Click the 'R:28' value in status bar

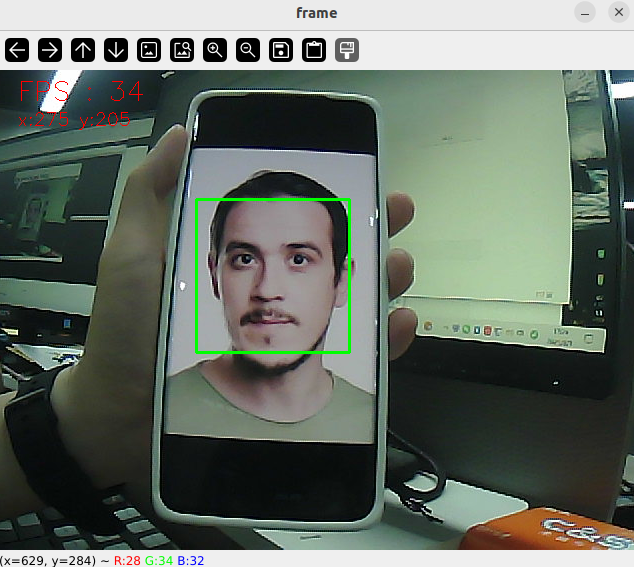127,561
